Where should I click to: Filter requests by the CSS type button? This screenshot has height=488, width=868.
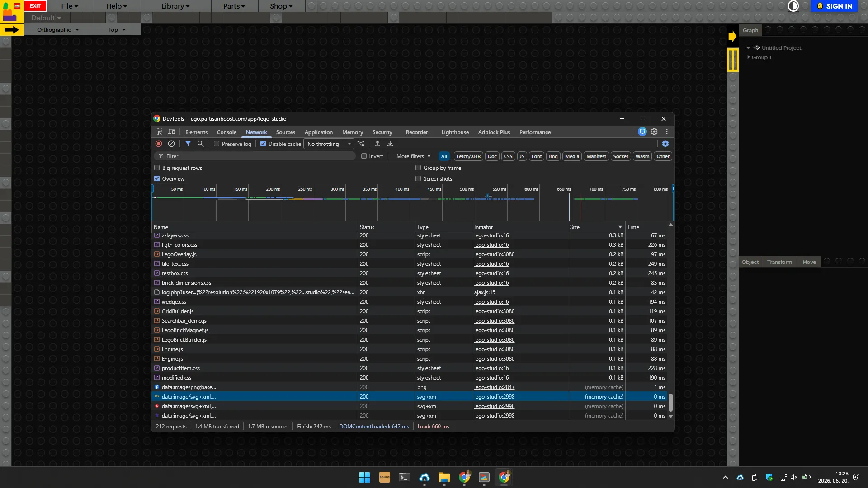click(x=508, y=156)
